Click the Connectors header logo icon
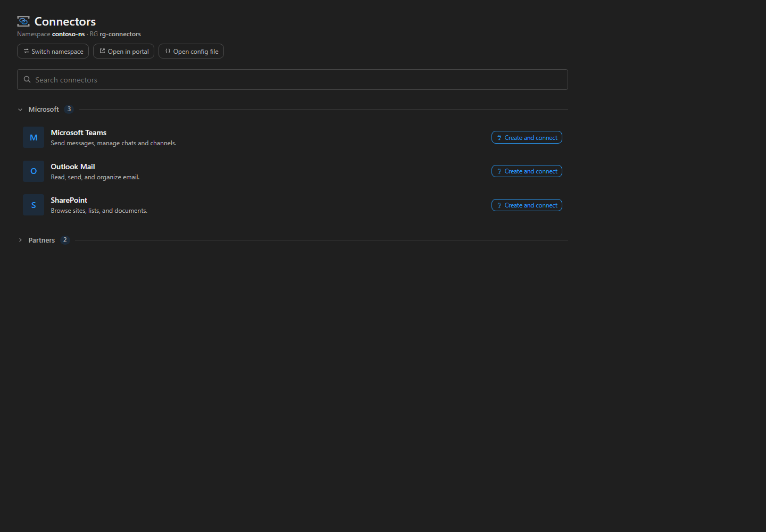This screenshot has height=532, width=766. (23, 21)
